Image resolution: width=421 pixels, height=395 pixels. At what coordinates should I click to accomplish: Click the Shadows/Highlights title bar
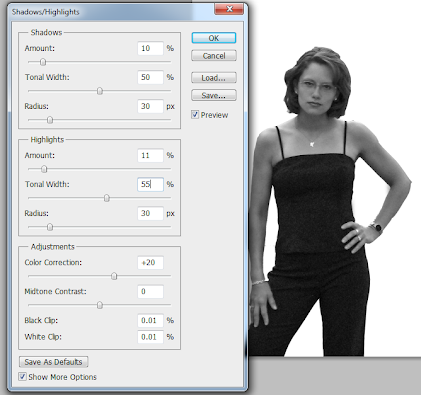point(110,12)
